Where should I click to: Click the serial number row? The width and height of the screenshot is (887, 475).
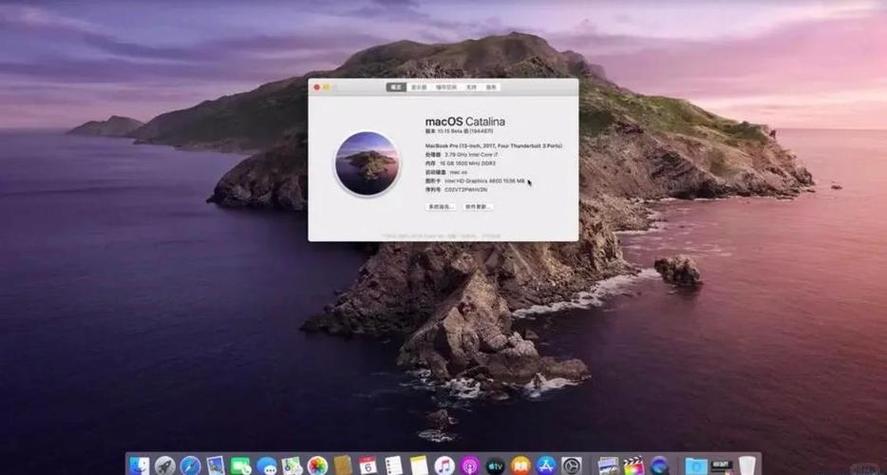tap(457, 190)
